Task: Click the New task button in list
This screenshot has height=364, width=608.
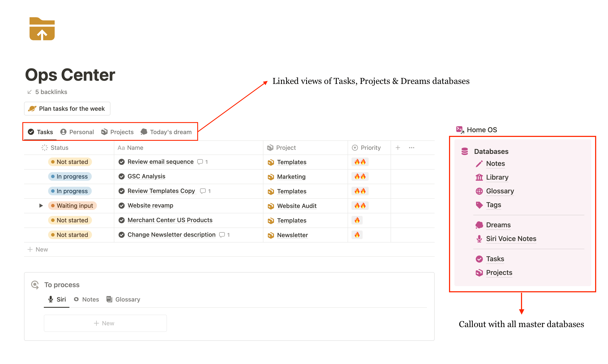Action: [39, 249]
